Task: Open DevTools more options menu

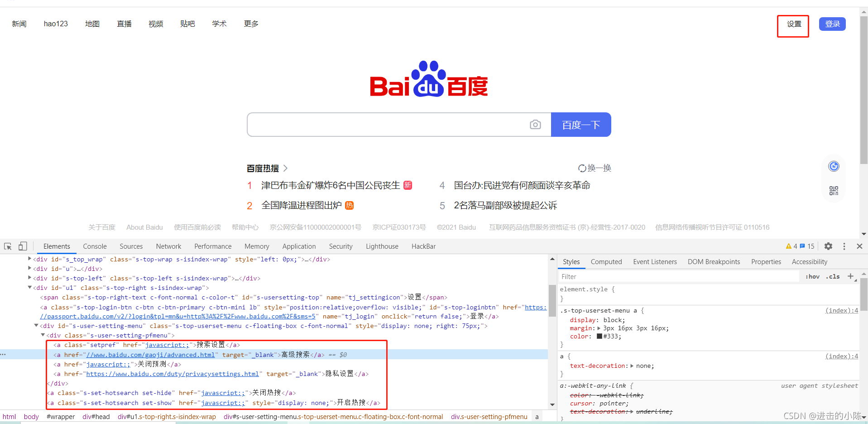Action: 844,246
